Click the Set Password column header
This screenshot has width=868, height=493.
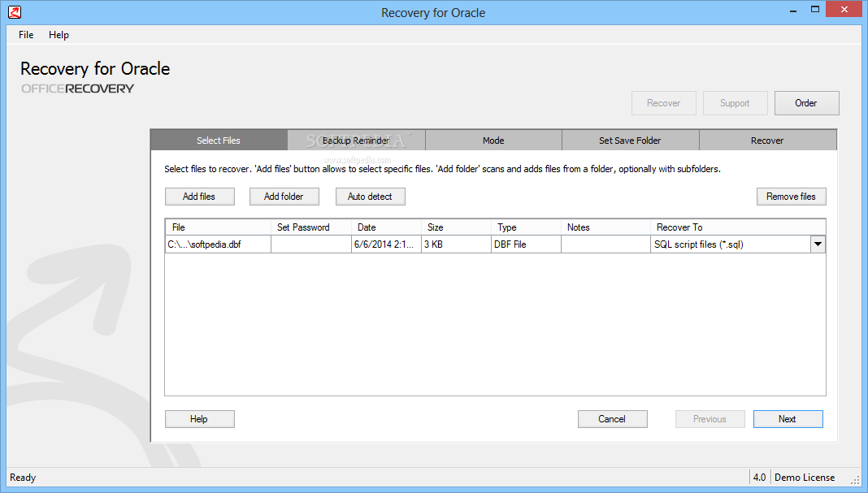[311, 227]
